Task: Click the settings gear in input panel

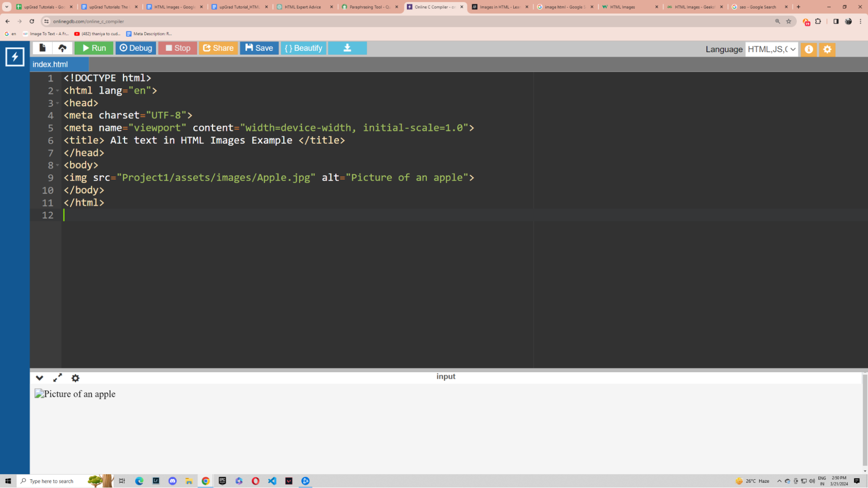Action: click(x=76, y=378)
